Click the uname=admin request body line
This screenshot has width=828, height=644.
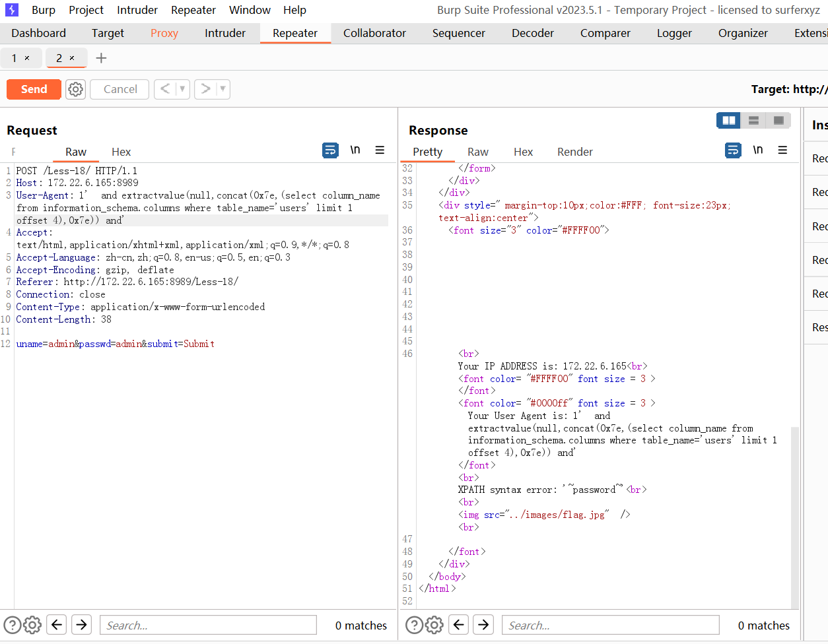(116, 344)
